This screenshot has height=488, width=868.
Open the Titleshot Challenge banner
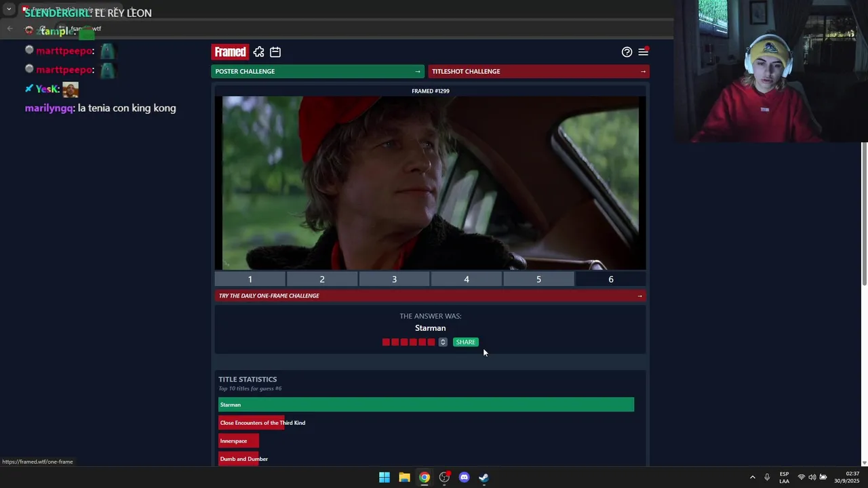pos(538,71)
